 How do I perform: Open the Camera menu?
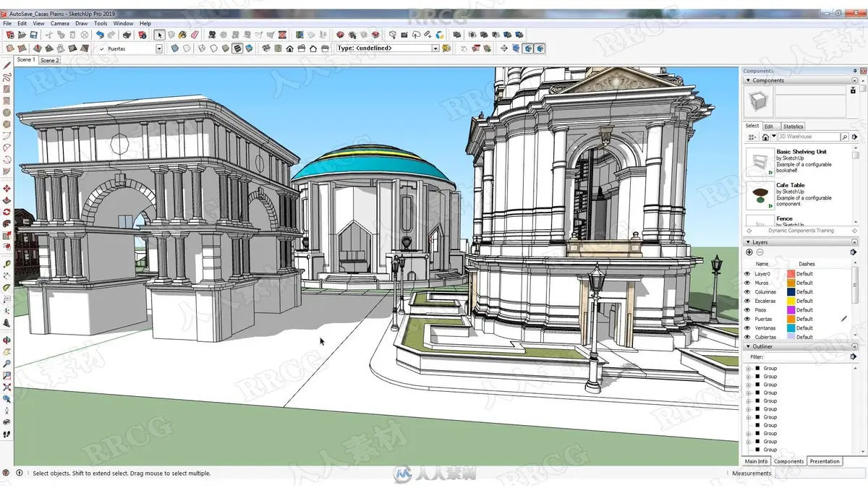pos(60,23)
